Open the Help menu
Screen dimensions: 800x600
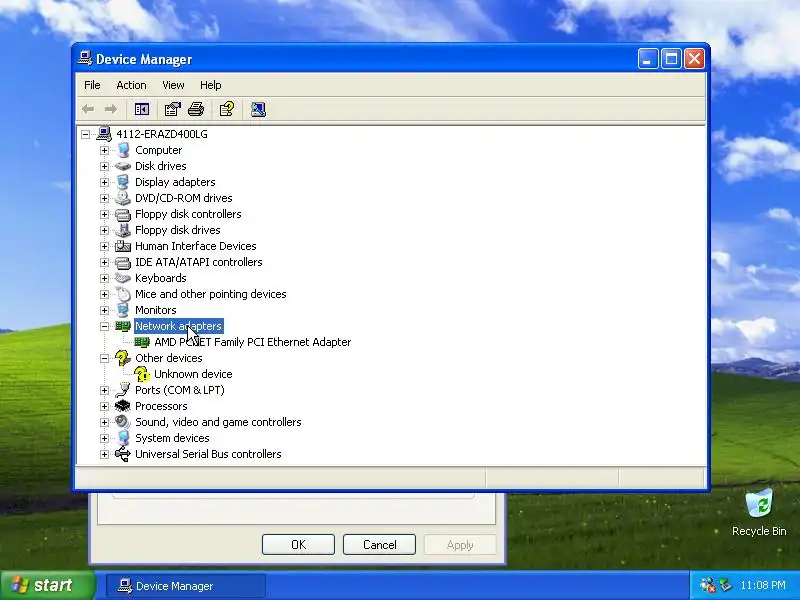click(210, 85)
